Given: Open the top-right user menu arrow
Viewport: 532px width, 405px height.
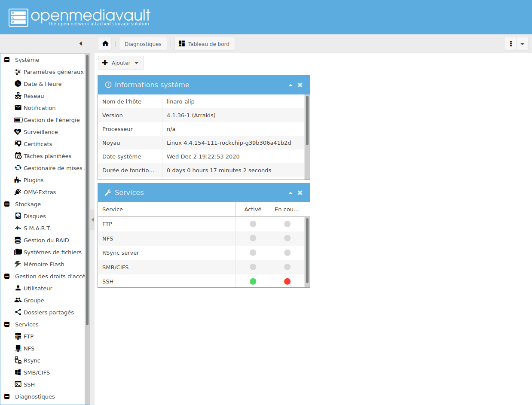Looking at the screenshot, I should coord(522,44).
